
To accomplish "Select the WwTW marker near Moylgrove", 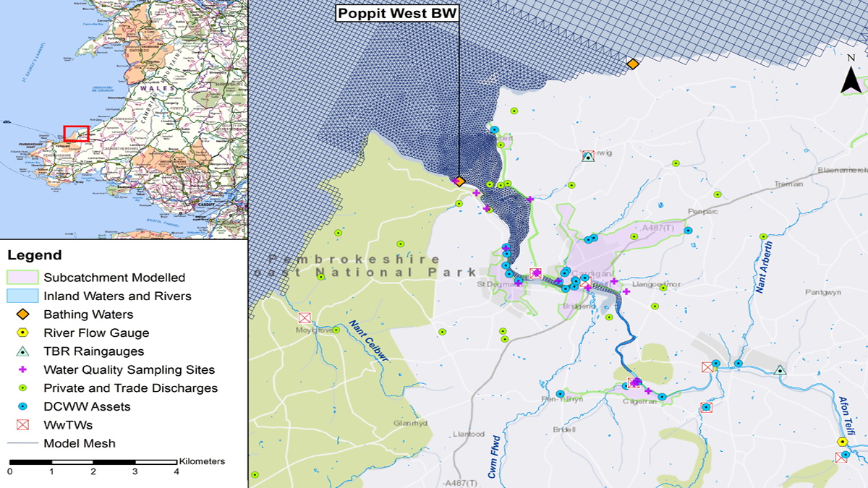I will click(x=305, y=317).
